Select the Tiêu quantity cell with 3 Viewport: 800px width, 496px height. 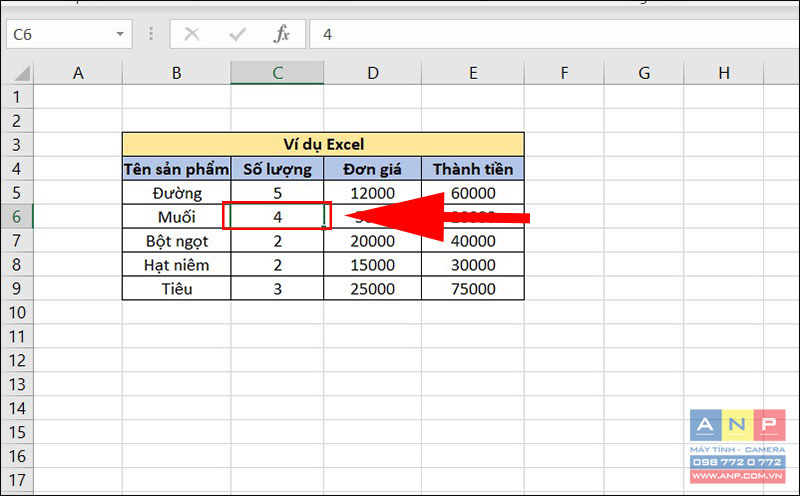click(277, 288)
